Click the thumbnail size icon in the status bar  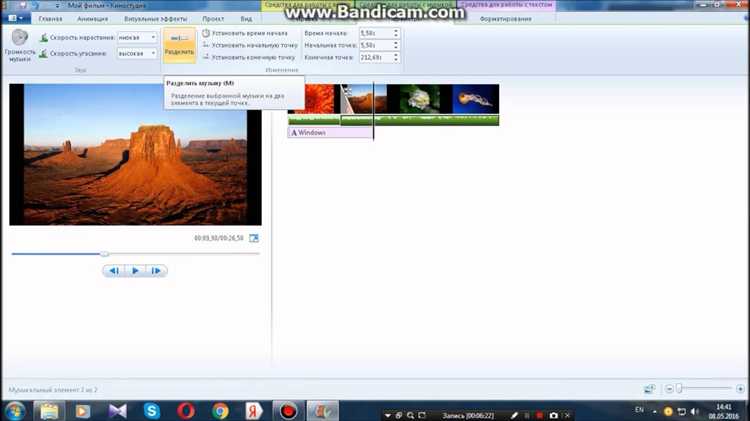[x=650, y=389]
